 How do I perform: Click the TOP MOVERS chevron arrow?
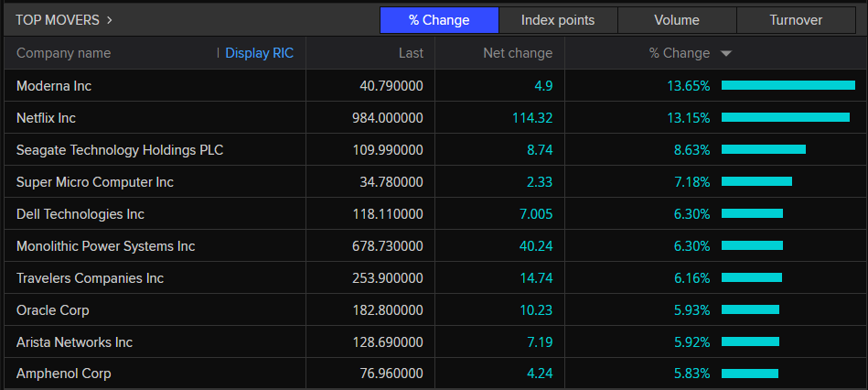tap(110, 19)
